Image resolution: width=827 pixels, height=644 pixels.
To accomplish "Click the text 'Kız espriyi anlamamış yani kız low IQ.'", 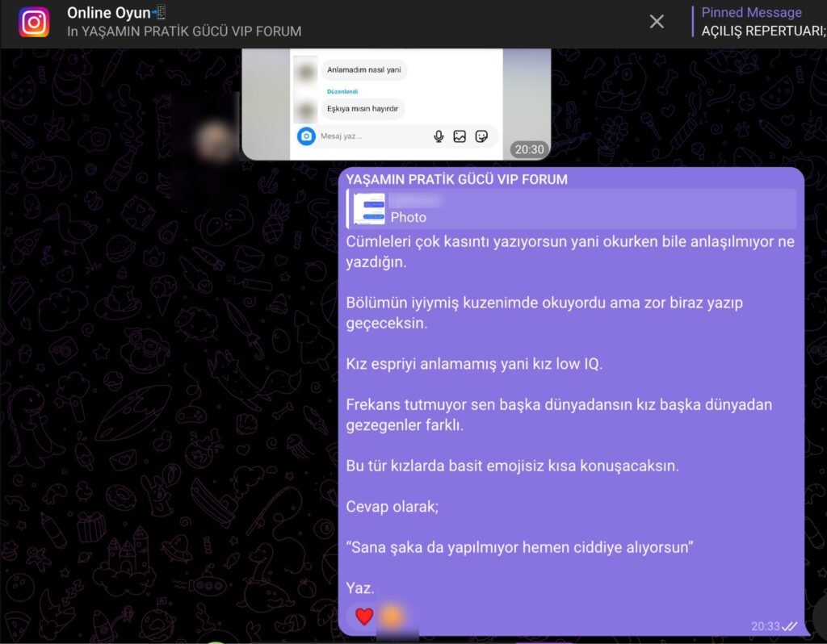I will (474, 364).
